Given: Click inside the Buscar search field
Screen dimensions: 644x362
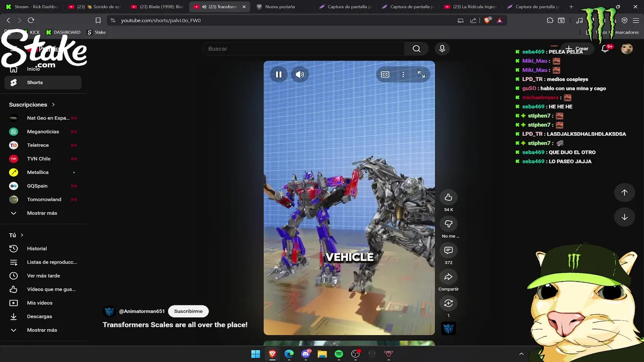Looking at the screenshot, I should (303, 49).
